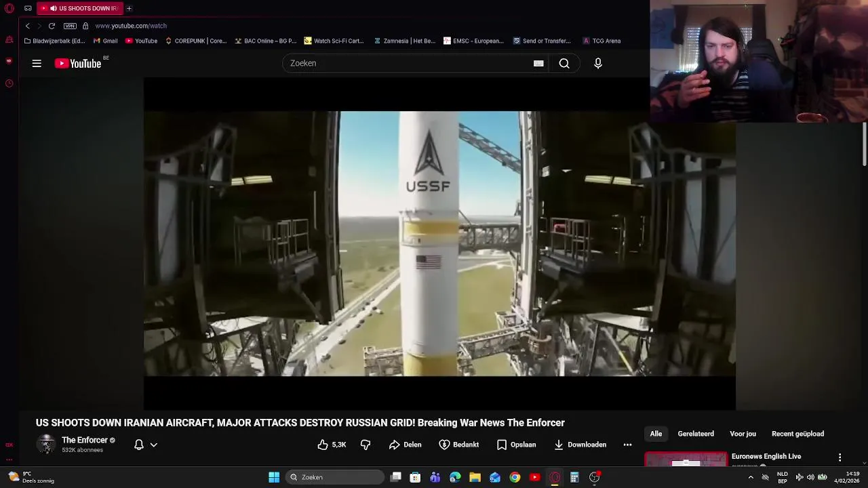Image resolution: width=868 pixels, height=488 pixels.
Task: Open the Windows Start menu
Action: pos(274,477)
